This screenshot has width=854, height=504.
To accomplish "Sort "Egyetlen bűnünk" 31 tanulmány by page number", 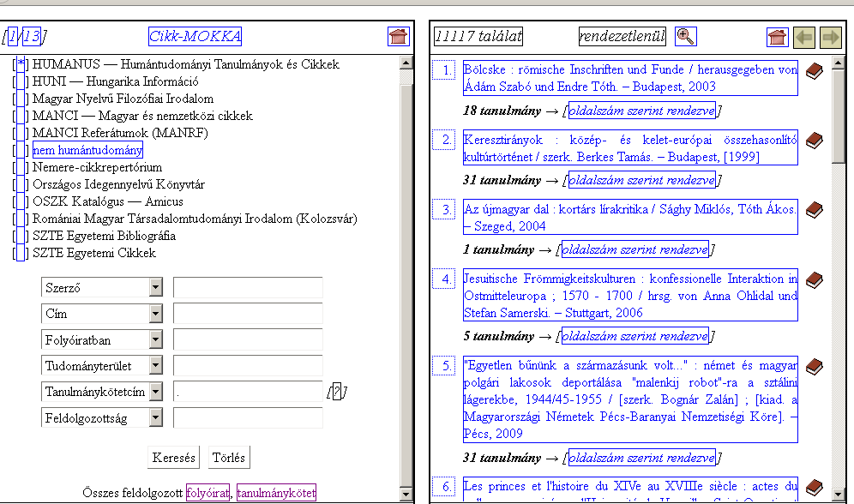I will tap(641, 458).
